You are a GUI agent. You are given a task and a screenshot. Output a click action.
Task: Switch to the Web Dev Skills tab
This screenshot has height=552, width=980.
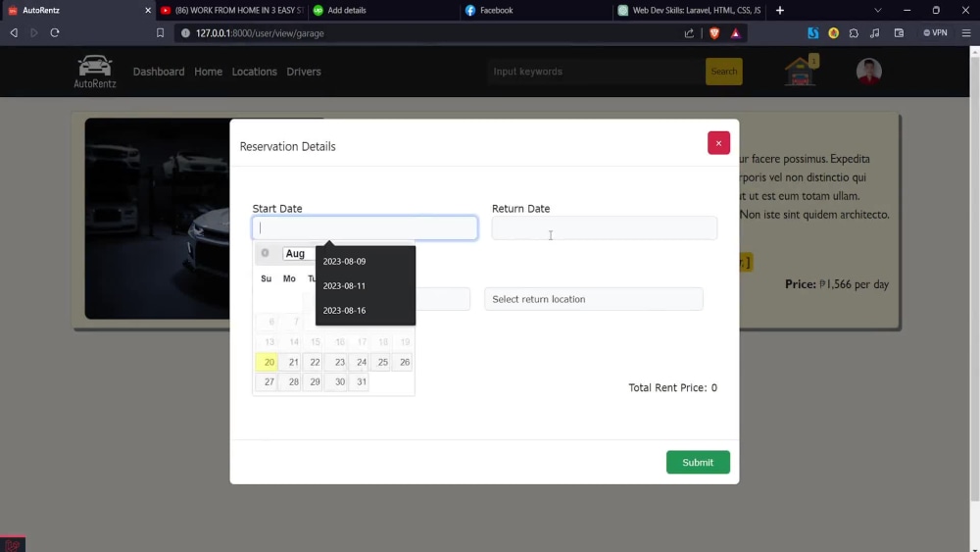tap(689, 10)
